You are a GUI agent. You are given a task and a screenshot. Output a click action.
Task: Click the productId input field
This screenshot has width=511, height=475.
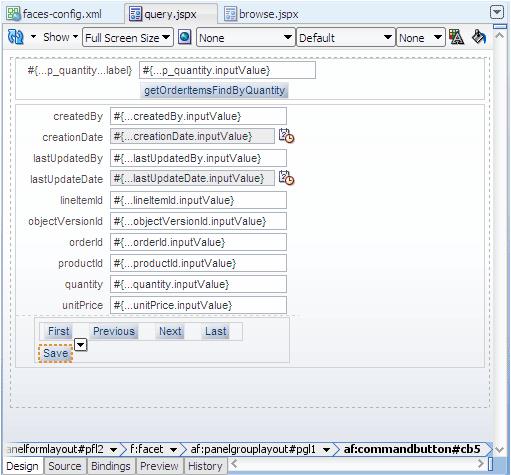[198, 263]
